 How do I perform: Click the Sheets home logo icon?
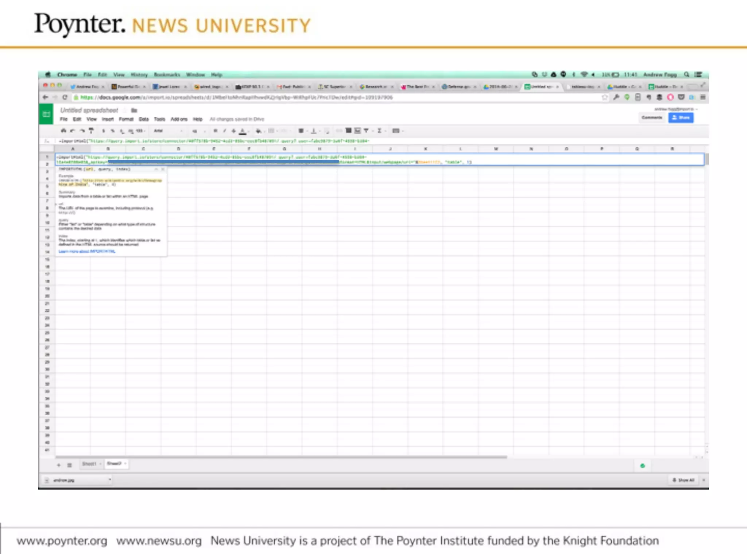[46, 114]
